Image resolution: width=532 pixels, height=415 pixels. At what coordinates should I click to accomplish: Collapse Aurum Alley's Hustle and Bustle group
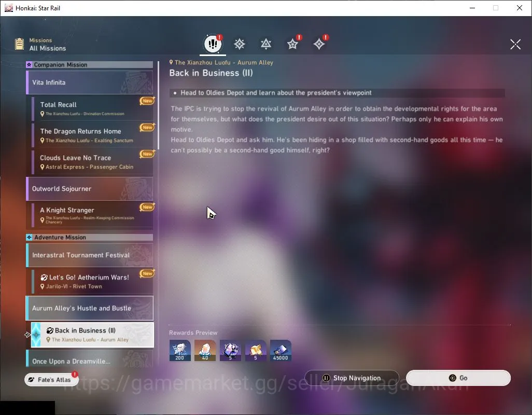[90, 308]
